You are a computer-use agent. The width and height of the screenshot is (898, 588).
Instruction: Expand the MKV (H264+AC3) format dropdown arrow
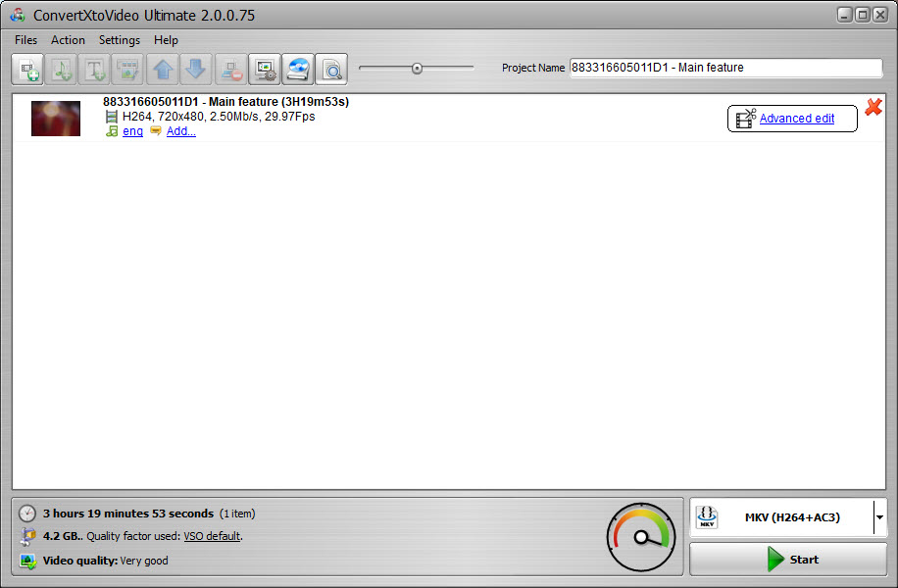coord(879,517)
